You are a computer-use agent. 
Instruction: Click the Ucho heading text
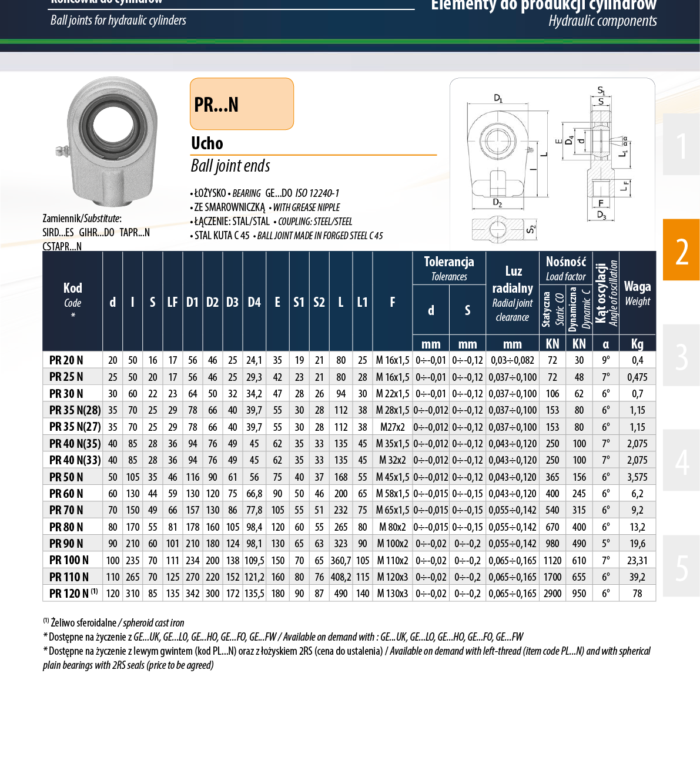(207, 143)
